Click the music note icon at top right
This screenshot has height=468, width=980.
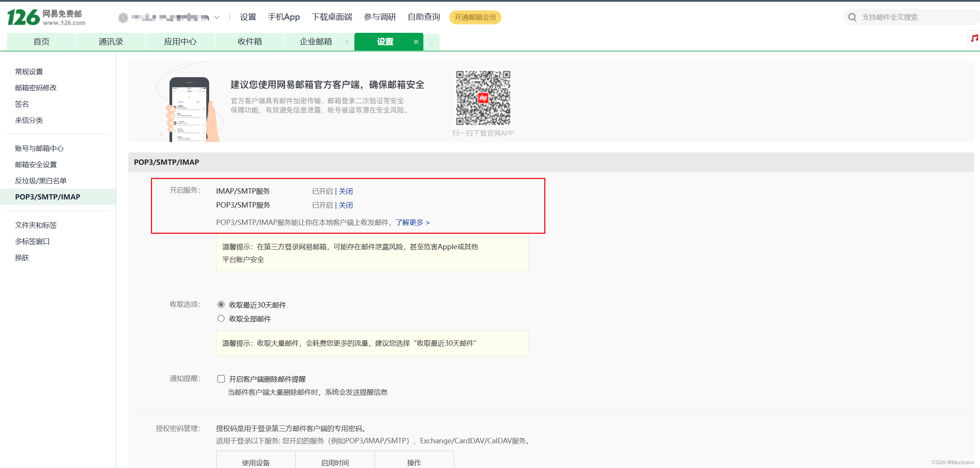(x=974, y=38)
